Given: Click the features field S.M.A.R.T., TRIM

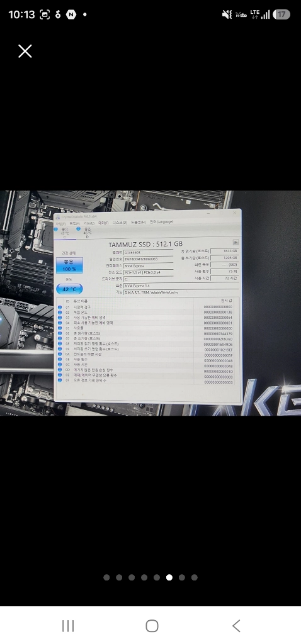Looking at the screenshot, I should point(181,292).
